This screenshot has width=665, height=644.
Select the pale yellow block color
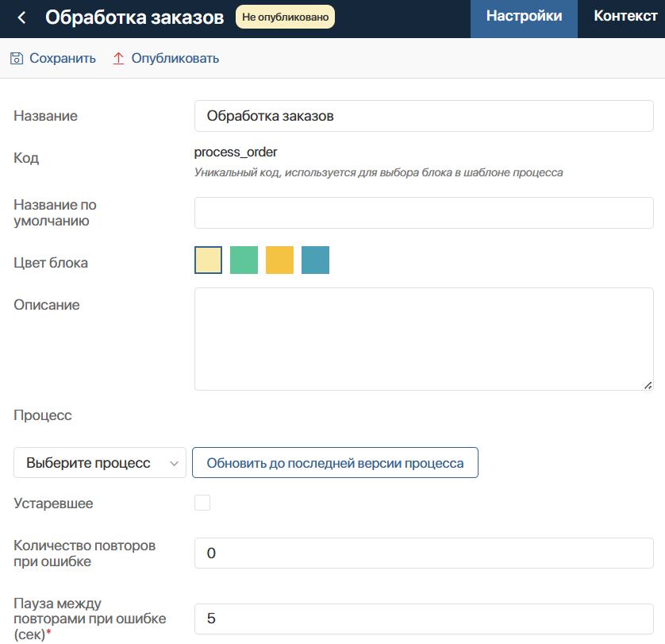point(208,260)
